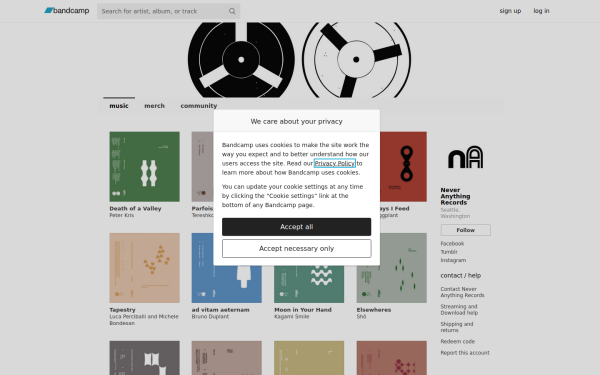Open Moon in Your Hand album cover
This screenshot has height=375, width=600.
(309, 284)
